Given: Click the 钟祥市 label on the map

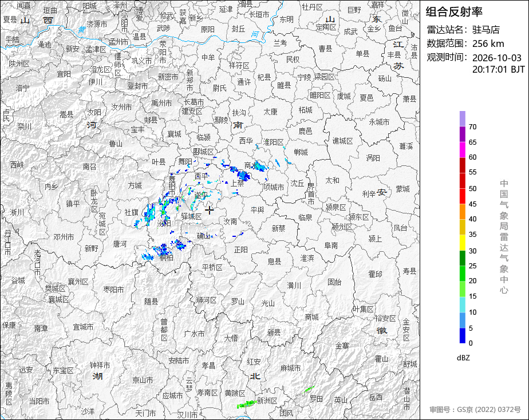Looking at the screenshot, I should [x=100, y=366].
